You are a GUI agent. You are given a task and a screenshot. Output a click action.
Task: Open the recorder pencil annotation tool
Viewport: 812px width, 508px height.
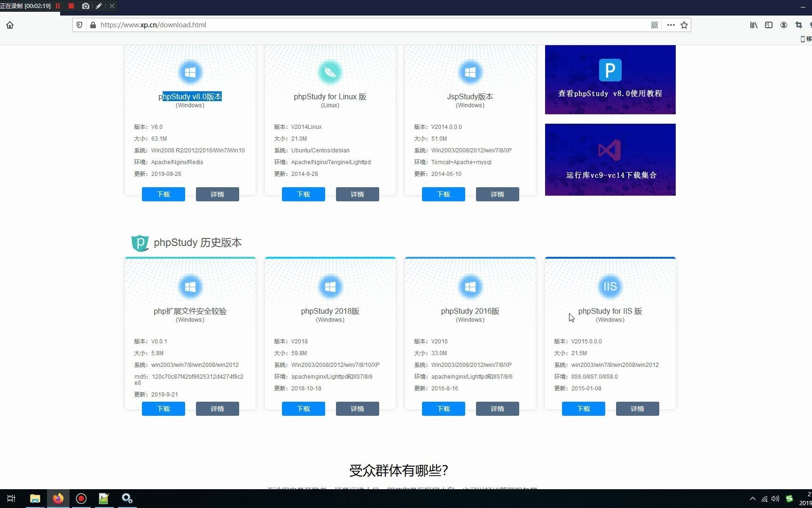pyautogui.click(x=99, y=6)
